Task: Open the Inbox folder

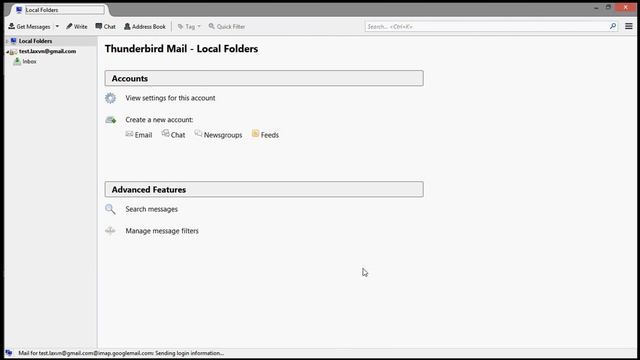Action: [29, 62]
